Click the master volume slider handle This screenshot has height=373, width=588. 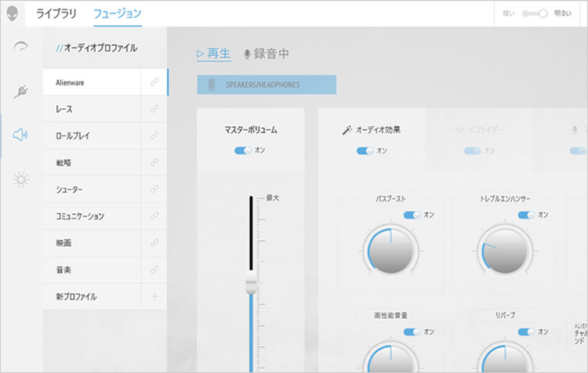[x=251, y=282]
